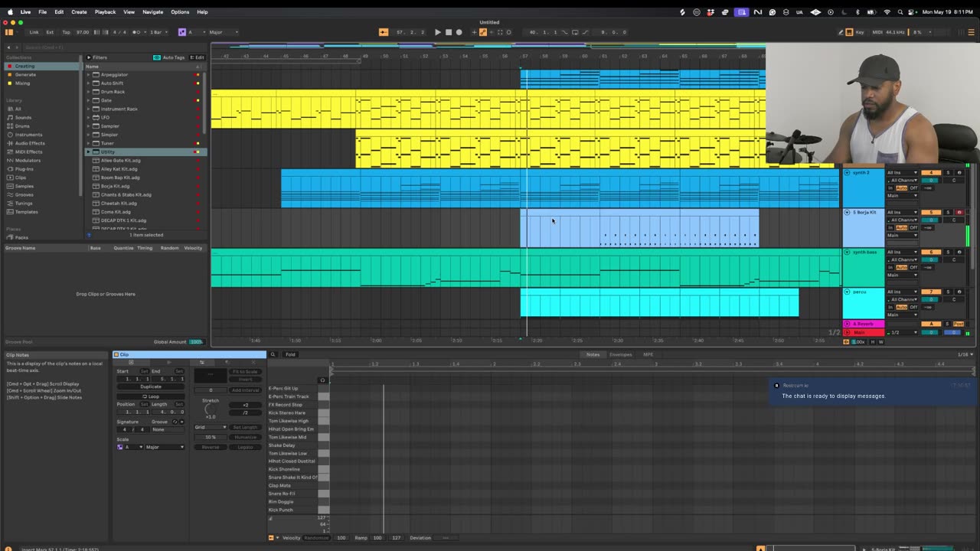Screen dimensions: 980x551
Task: Click the scale mode icon beside key A
Action: pyautogui.click(x=182, y=32)
